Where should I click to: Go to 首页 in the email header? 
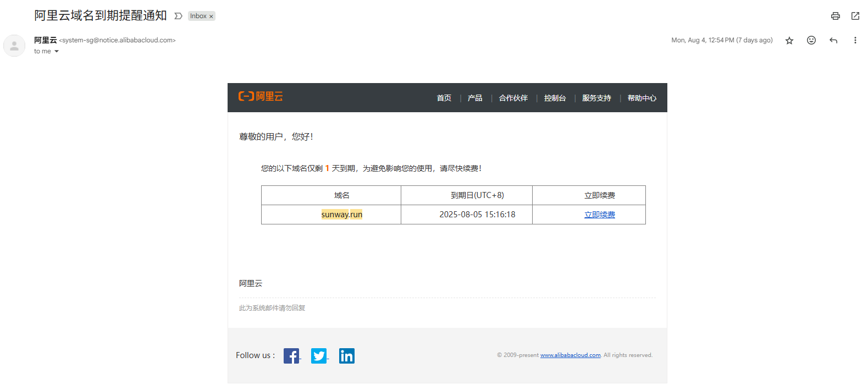coord(444,98)
